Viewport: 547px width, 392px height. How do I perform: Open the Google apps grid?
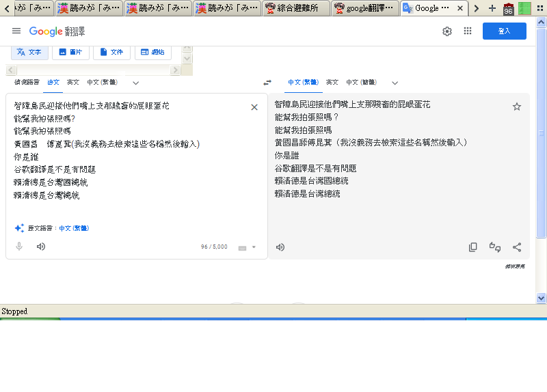tap(468, 31)
